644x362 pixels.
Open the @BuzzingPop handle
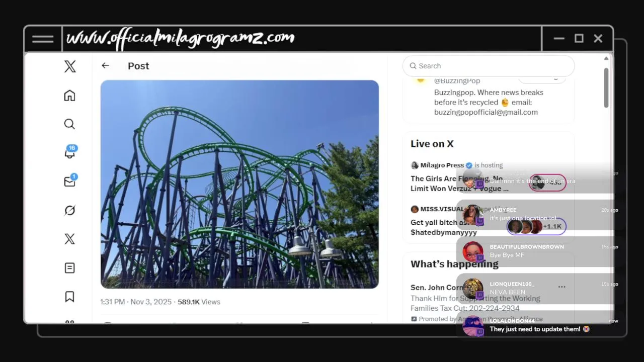[x=457, y=80]
